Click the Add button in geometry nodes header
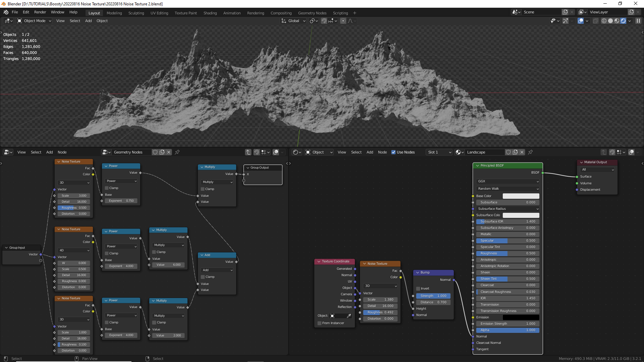Image resolution: width=644 pixels, height=362 pixels. [x=49, y=152]
